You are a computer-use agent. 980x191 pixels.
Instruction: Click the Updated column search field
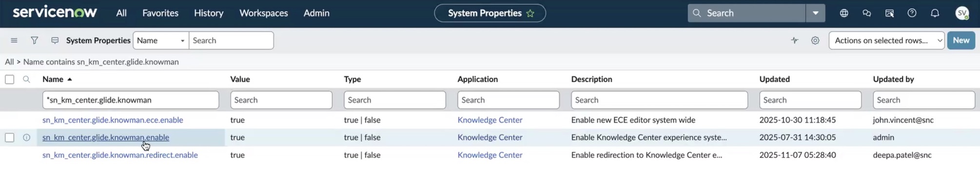810,100
